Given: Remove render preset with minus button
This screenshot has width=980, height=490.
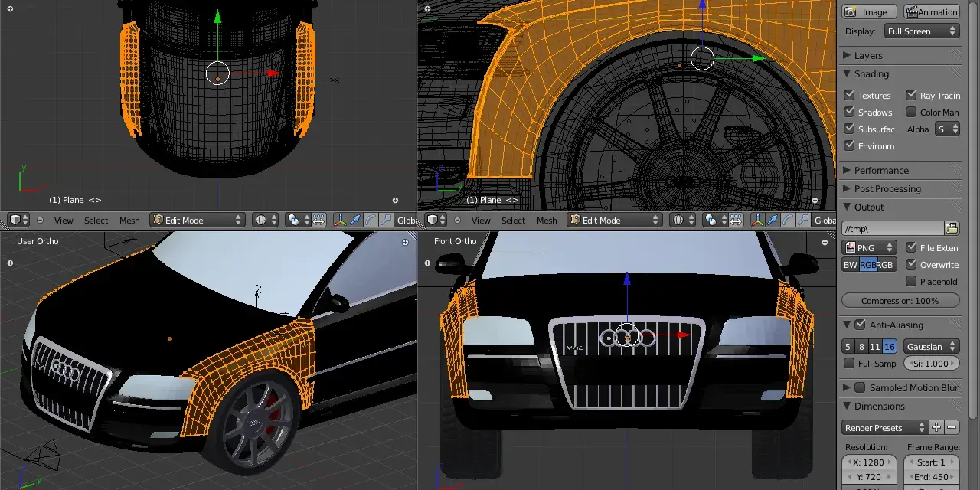Looking at the screenshot, I should pyautogui.click(x=952, y=427).
